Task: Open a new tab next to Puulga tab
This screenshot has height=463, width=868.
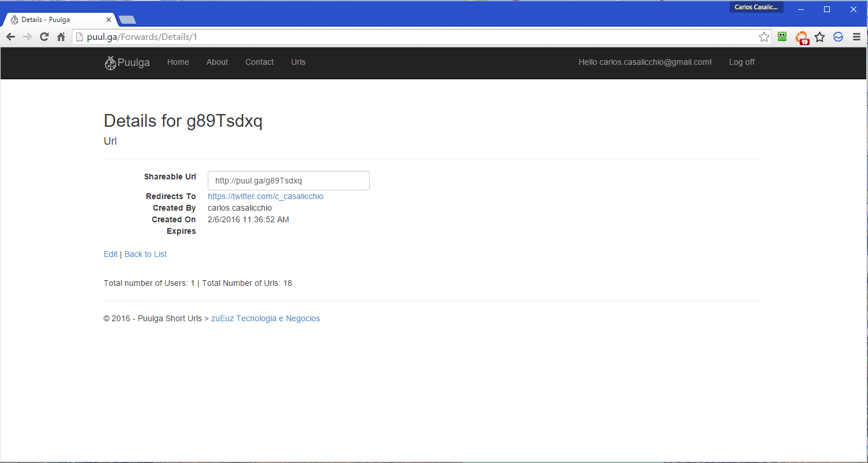Action: click(127, 20)
